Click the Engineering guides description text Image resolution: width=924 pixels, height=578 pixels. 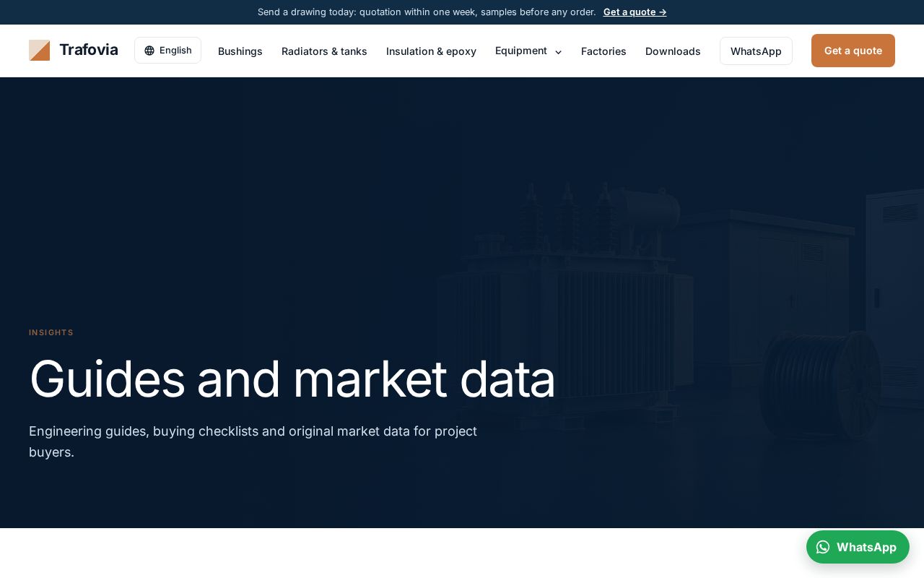pyautogui.click(x=253, y=441)
